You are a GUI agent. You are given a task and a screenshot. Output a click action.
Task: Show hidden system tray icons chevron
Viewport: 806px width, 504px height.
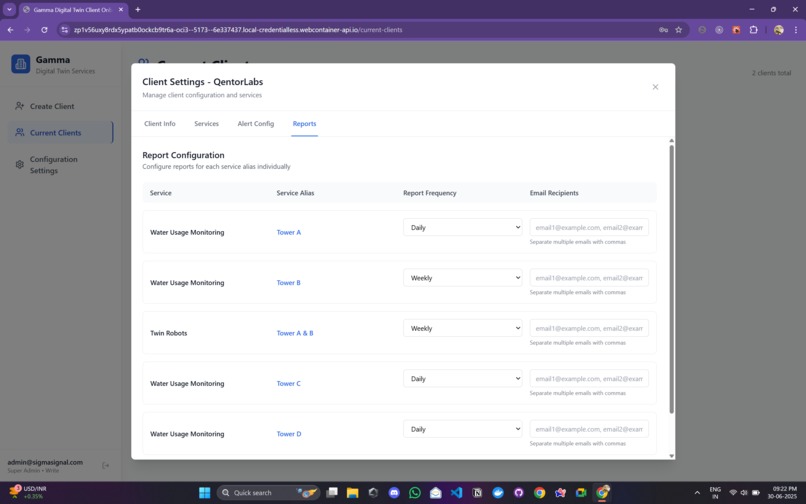tap(697, 493)
